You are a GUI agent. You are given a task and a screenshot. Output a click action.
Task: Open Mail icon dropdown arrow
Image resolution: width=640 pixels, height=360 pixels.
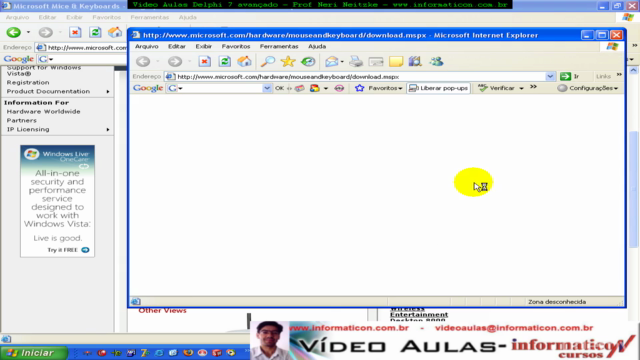[342, 62]
